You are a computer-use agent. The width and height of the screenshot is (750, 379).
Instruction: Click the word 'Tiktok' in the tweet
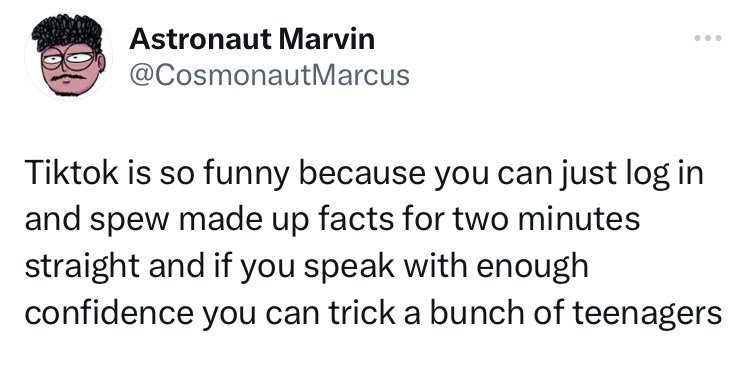pos(71,173)
